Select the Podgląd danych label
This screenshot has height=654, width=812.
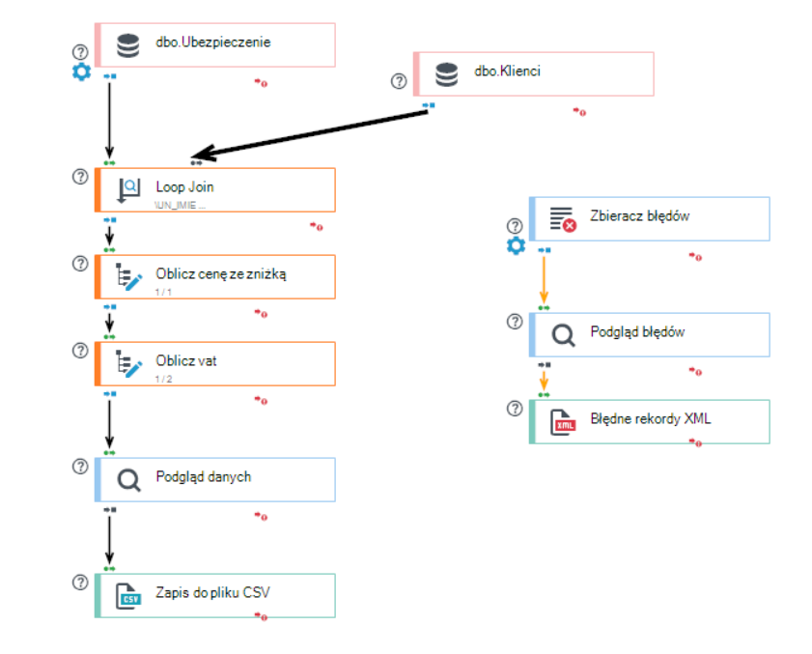click(204, 477)
